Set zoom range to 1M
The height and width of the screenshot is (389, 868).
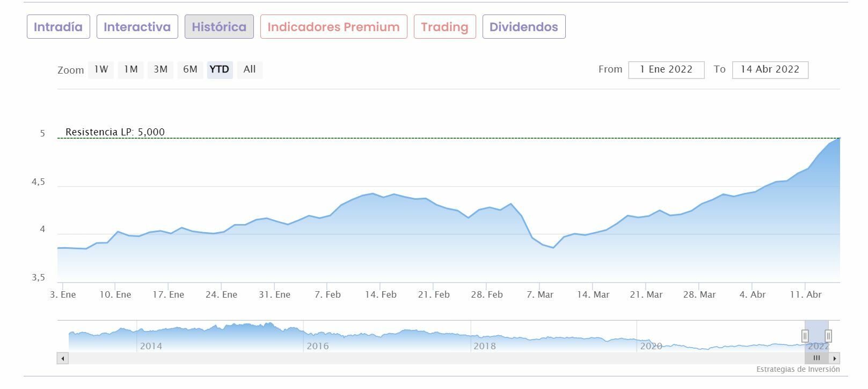coord(130,69)
